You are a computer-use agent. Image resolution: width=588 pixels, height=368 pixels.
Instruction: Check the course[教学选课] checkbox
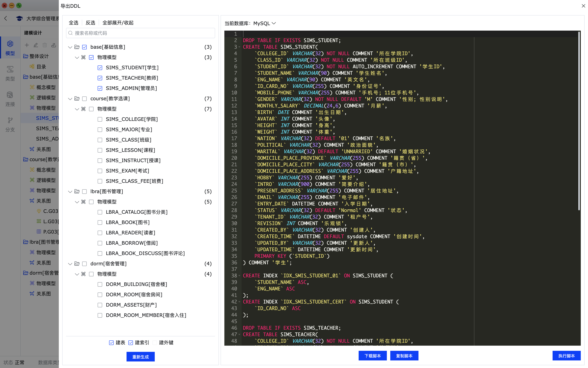[84, 99]
